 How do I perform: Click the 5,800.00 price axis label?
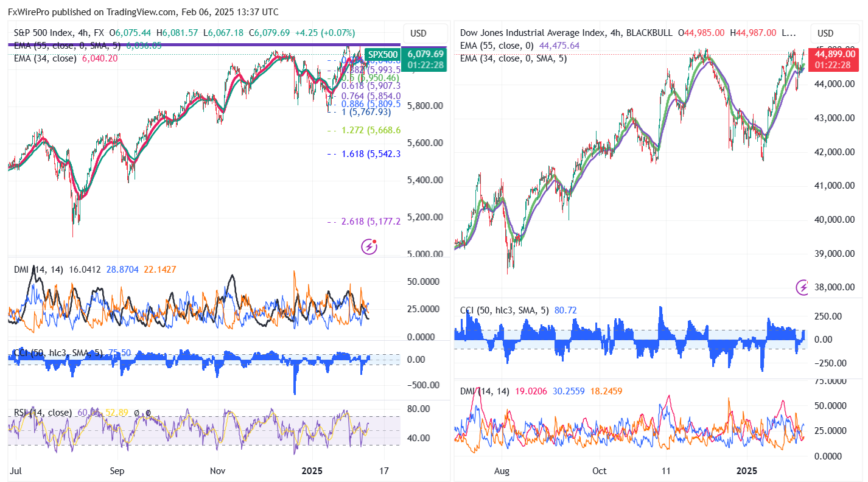point(425,106)
